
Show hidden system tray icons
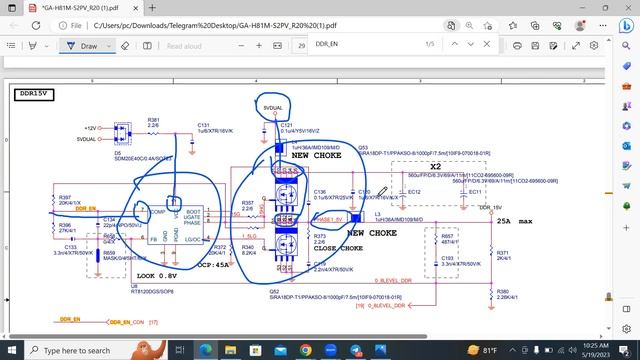pos(512,350)
